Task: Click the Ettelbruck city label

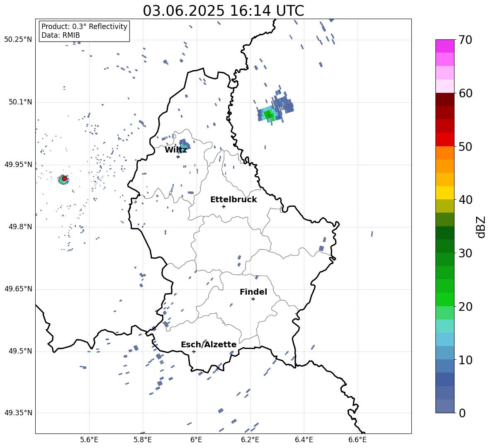Action: tap(233, 200)
